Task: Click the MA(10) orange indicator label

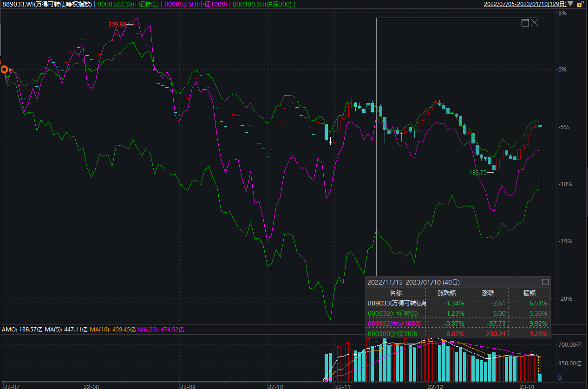Action: (112, 330)
